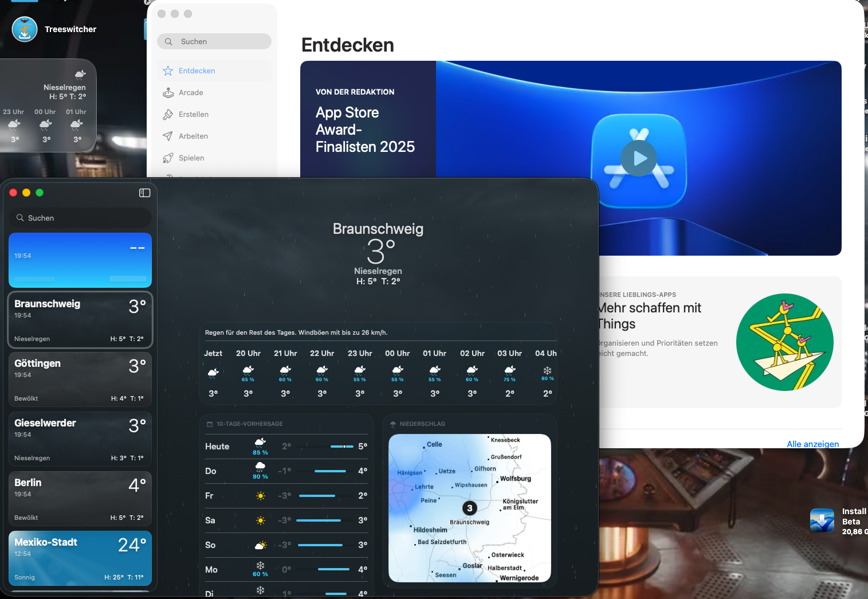Screen dimensions: 868x599
Task: Click the calendar icon beside 10-Tage-Vorhersage
Action: 210,424
